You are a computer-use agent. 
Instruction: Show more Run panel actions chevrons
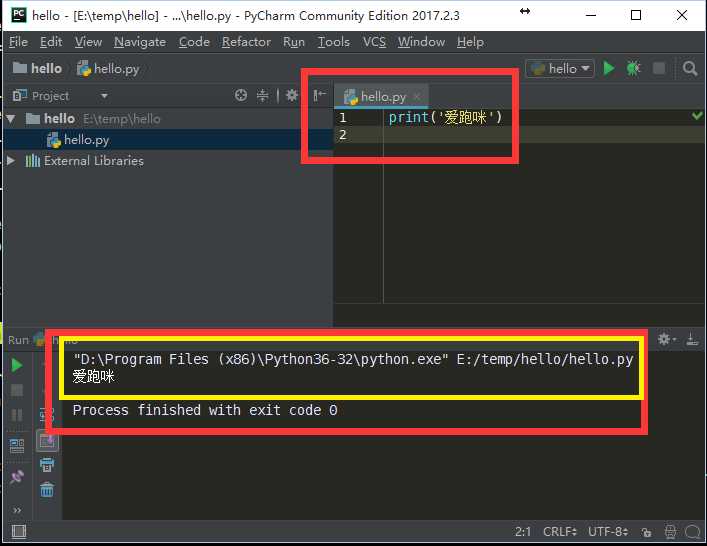tap(17, 510)
